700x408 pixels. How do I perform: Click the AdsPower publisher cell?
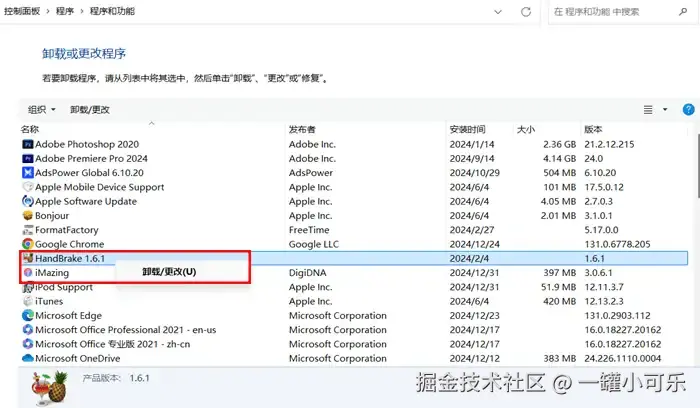click(311, 173)
